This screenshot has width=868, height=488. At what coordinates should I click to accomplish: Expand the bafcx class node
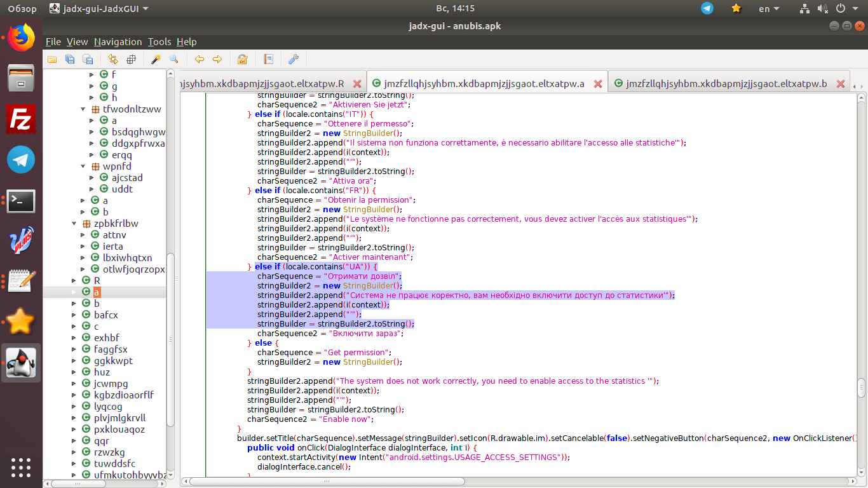pyautogui.click(x=74, y=315)
